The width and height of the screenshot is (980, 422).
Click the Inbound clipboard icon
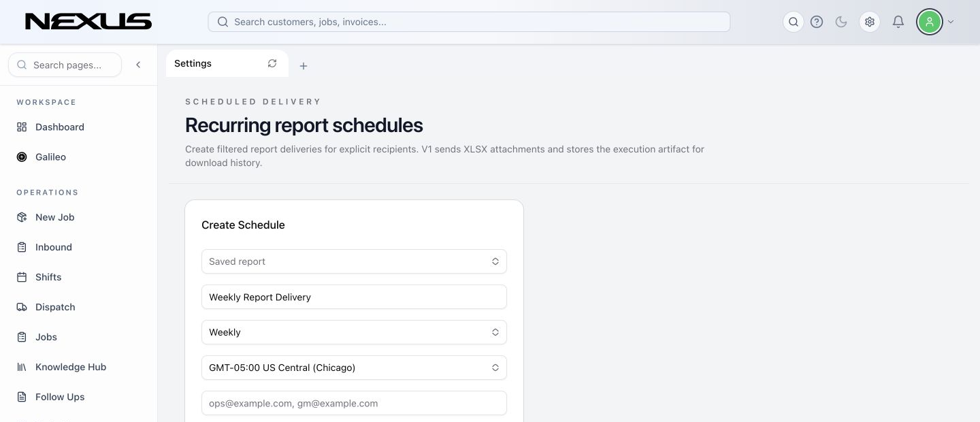coord(22,247)
